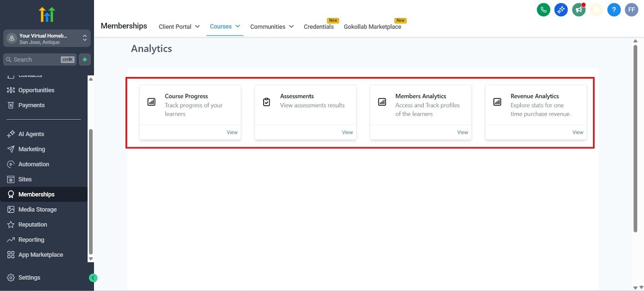Screen dimensions: 644x291
Task: Click View on Course Progress card
Action: point(232,132)
